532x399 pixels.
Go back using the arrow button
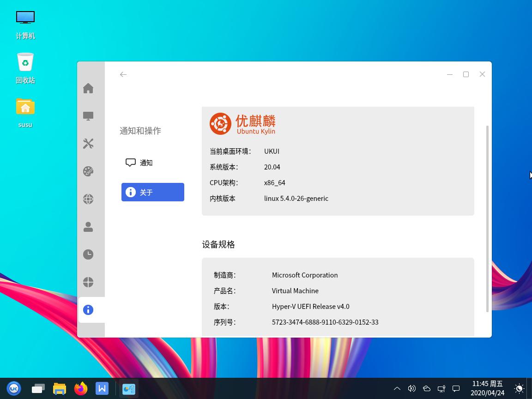123,74
